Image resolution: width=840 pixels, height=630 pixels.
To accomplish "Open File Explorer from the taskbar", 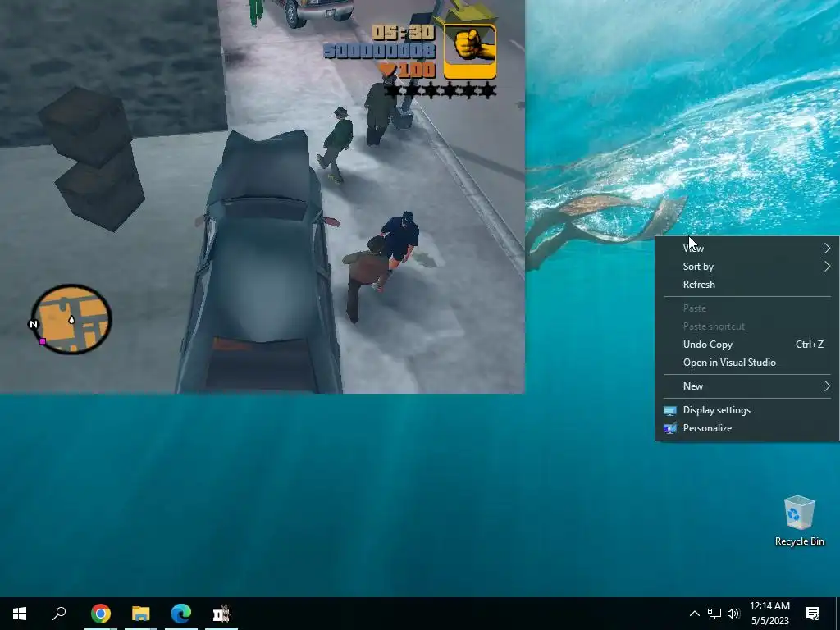I will point(141,614).
